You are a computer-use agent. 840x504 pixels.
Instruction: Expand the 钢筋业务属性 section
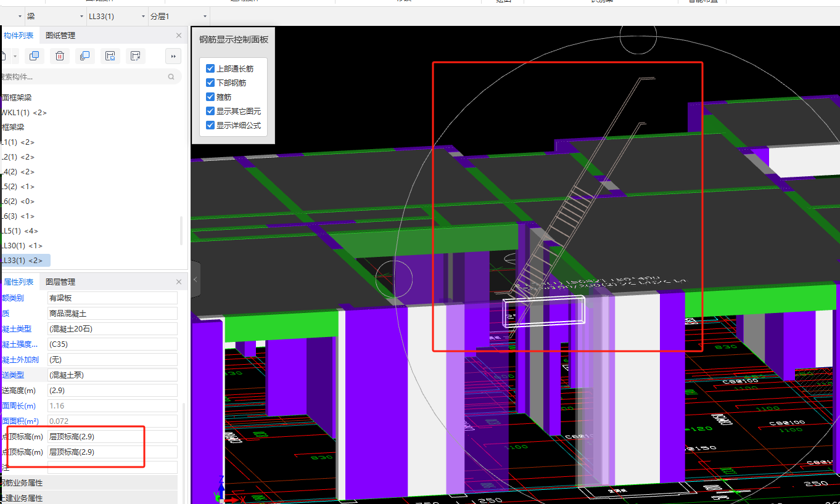click(89, 483)
